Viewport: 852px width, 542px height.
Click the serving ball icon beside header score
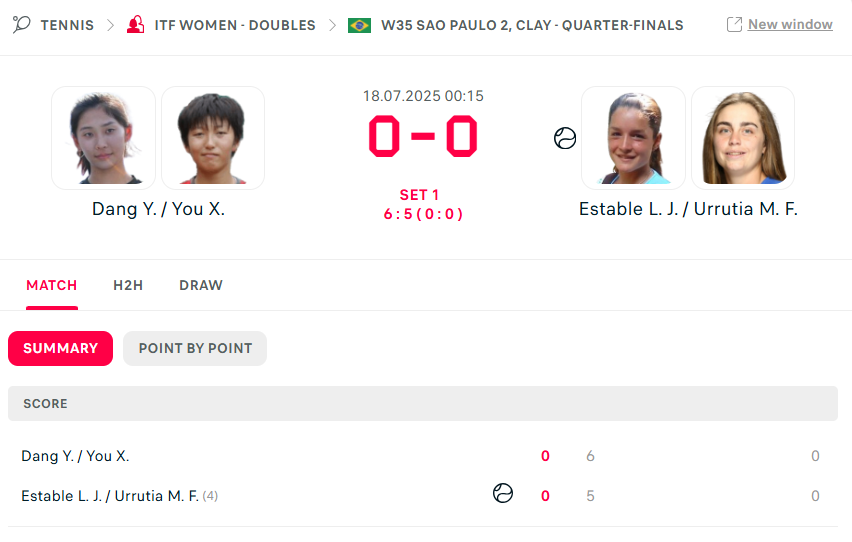pos(565,138)
